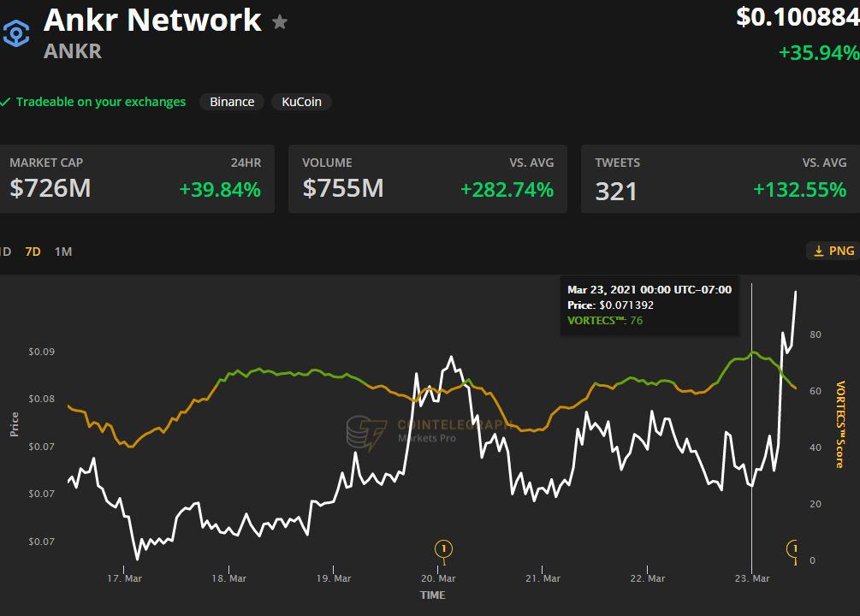Select the KuCoin exchange tag

pos(302,102)
